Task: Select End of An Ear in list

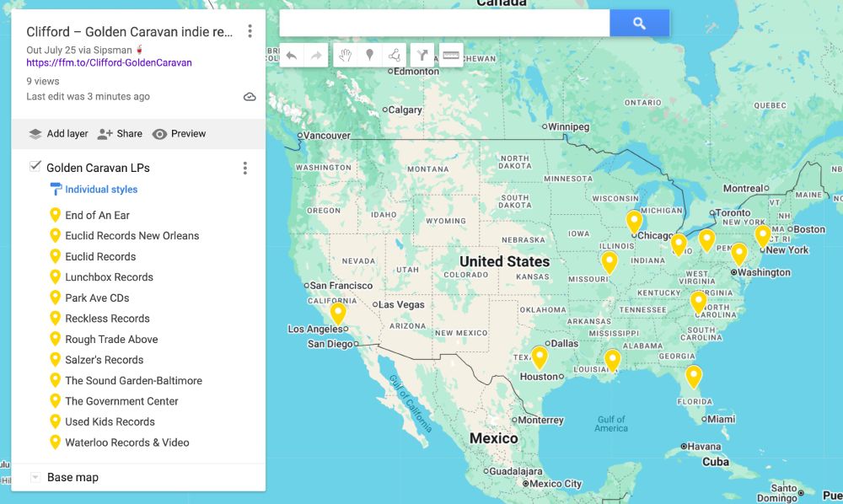Action: click(x=97, y=215)
